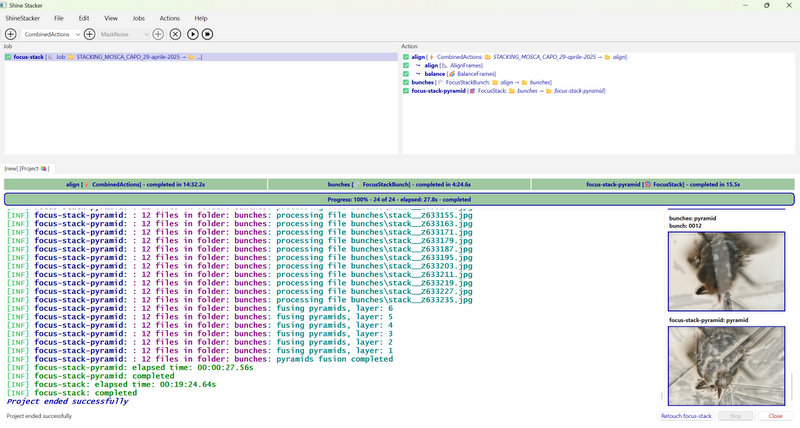This screenshot has height=428, width=800.
Task: Click the Retouch focus-stack button
Action: coord(686,415)
